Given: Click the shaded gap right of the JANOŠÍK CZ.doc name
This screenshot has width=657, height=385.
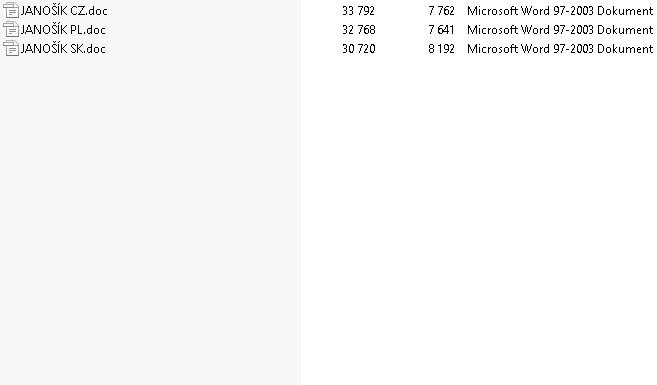Looking at the screenshot, I should point(204,10).
